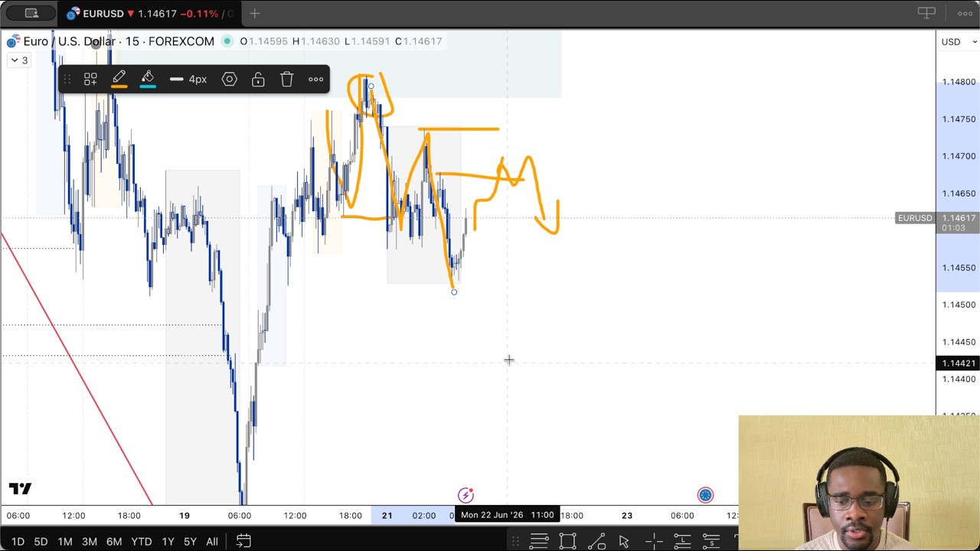Click the Euro / U.S. Dollar symbol title
The image size is (980, 551).
tap(119, 41)
